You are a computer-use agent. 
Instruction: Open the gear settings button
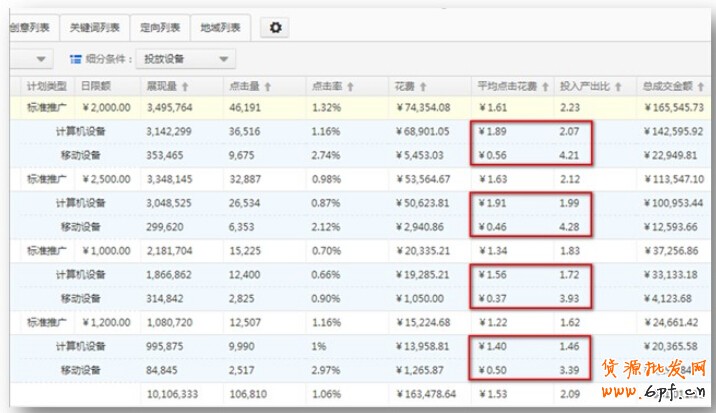coord(275,28)
